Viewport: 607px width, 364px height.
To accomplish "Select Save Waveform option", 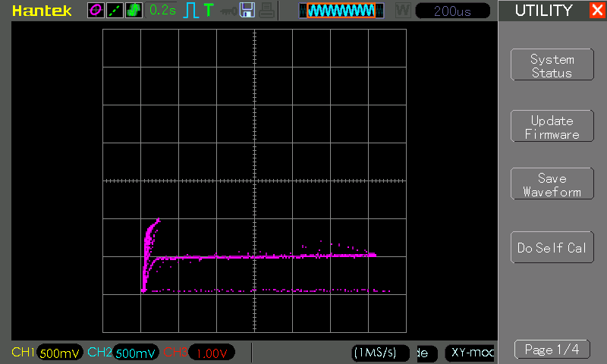I will tap(552, 185).
